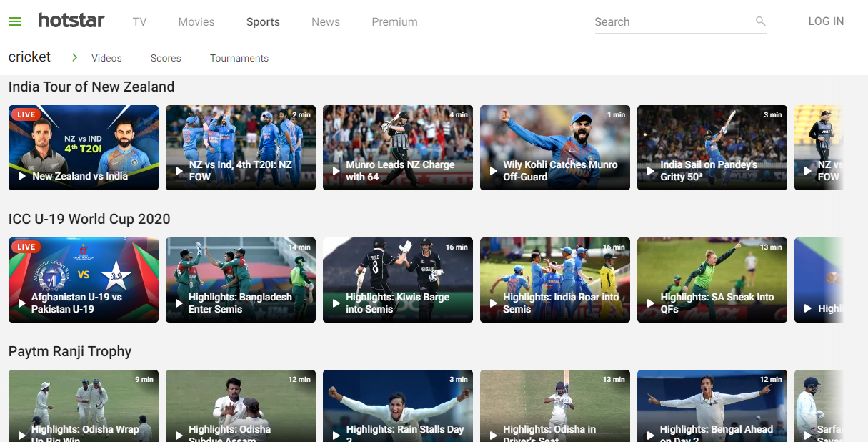The height and width of the screenshot is (442, 868).
Task: Play New Zealand vs India live stream
Action: point(84,147)
